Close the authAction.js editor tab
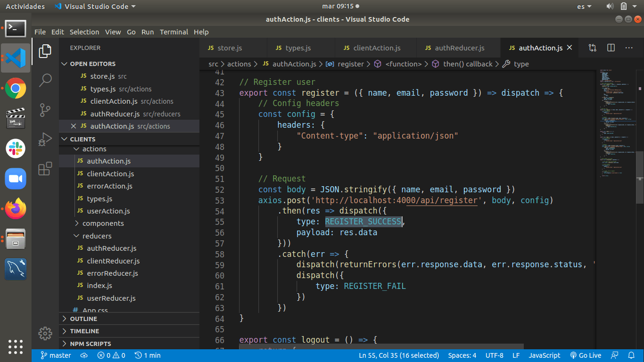The width and height of the screenshot is (644, 362). pos(570,48)
